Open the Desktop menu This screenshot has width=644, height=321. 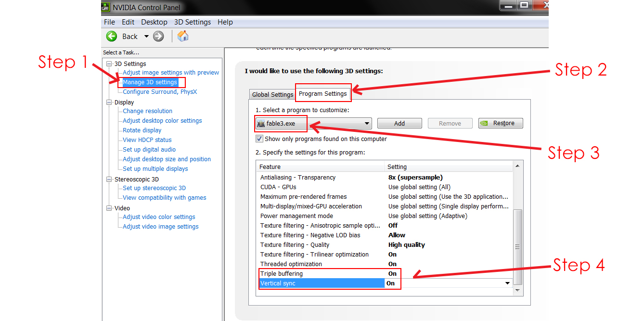[x=154, y=22]
